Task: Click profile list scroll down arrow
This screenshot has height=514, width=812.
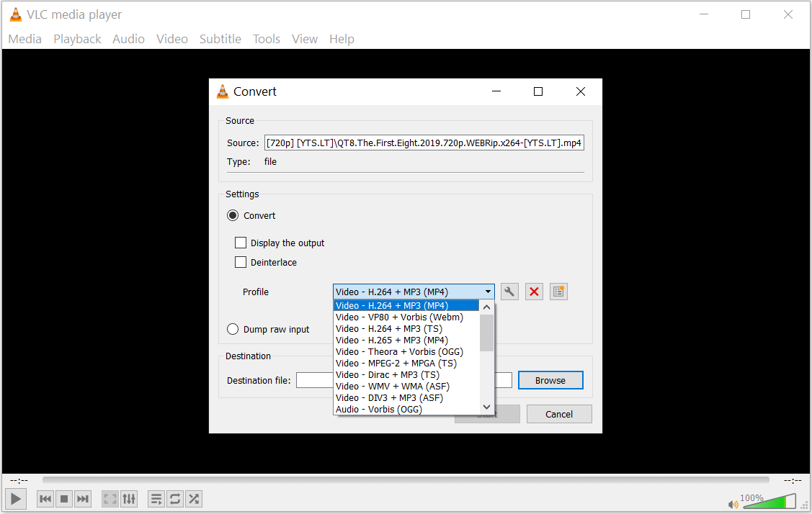Action: pos(487,407)
